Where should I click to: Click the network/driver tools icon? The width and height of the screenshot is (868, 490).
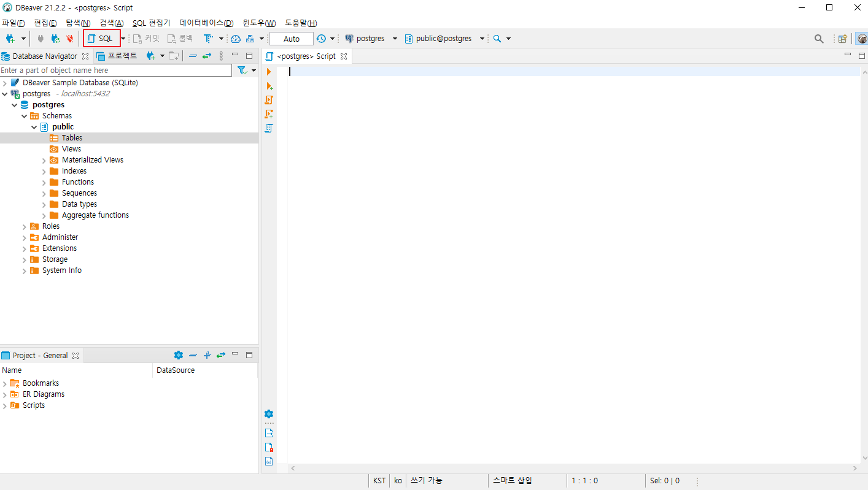250,39
